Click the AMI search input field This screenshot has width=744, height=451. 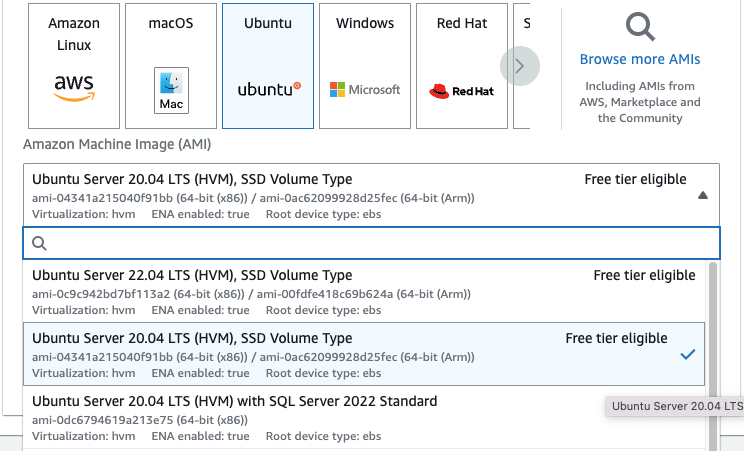click(372, 243)
